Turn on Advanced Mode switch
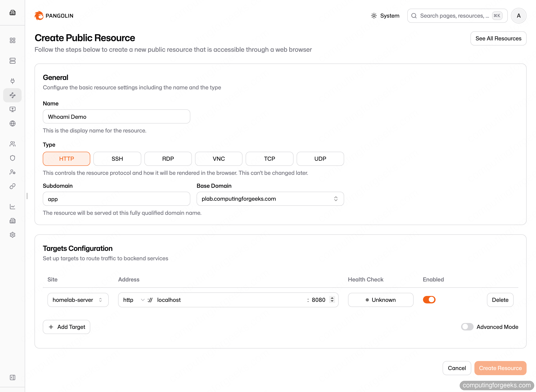The image size is (536, 392). (x=467, y=327)
